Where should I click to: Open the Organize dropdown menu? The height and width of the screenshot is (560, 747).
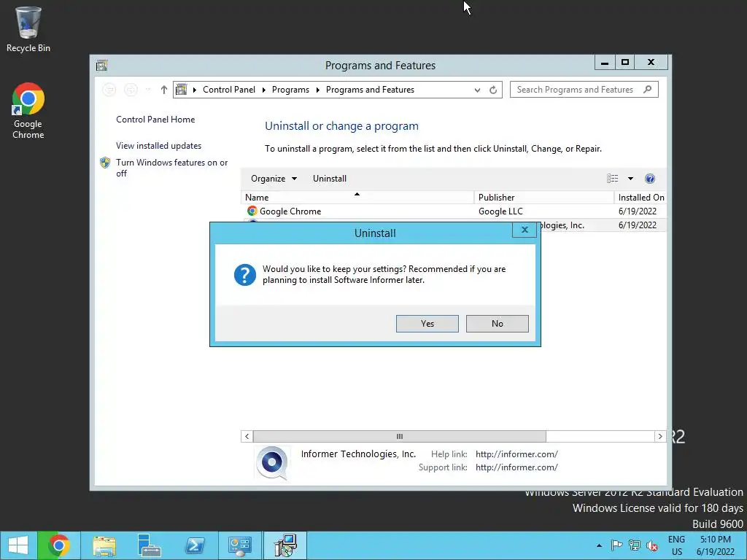274,179
